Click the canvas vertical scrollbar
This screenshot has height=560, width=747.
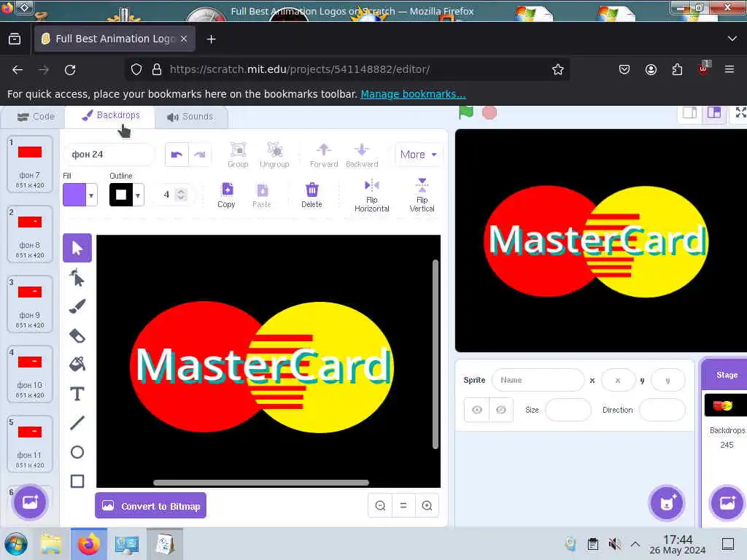[435, 354]
